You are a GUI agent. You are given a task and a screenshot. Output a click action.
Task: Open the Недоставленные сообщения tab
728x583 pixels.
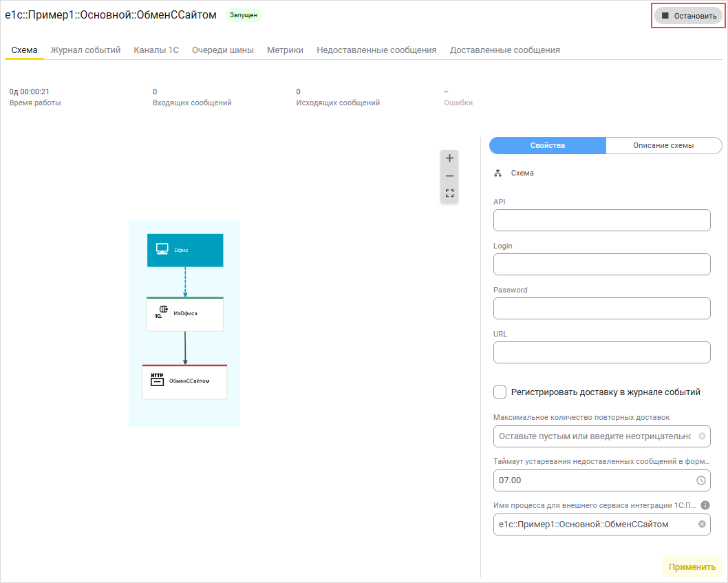pyautogui.click(x=376, y=50)
